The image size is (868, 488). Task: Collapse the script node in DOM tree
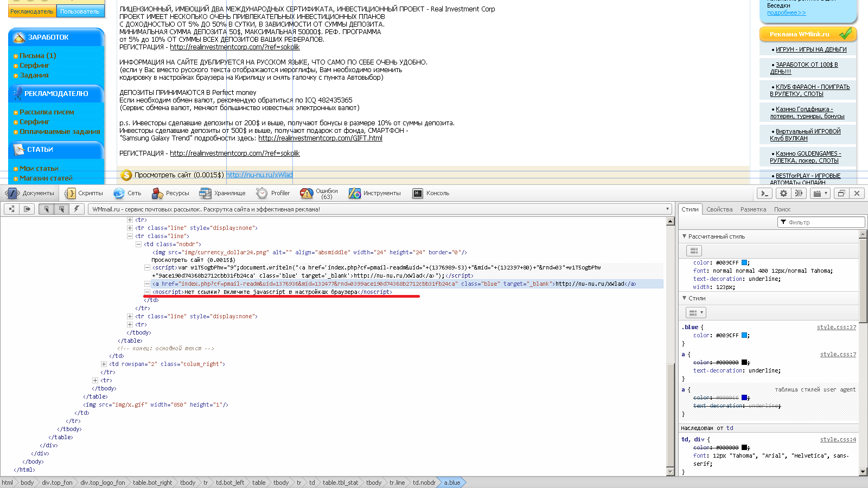pyautogui.click(x=147, y=268)
